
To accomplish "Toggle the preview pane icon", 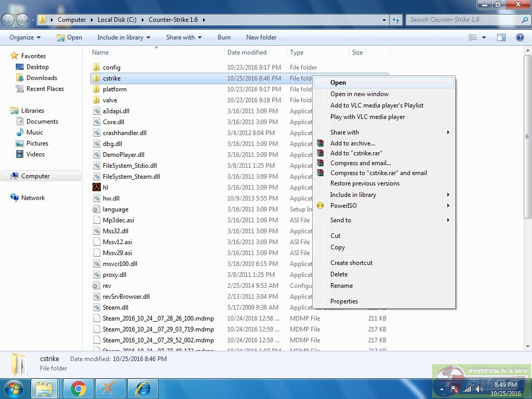I will [x=501, y=37].
